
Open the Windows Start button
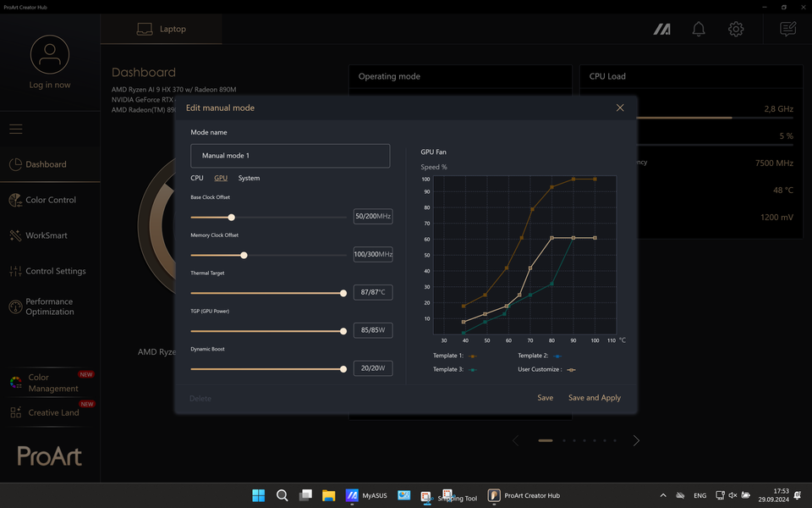pos(259,495)
